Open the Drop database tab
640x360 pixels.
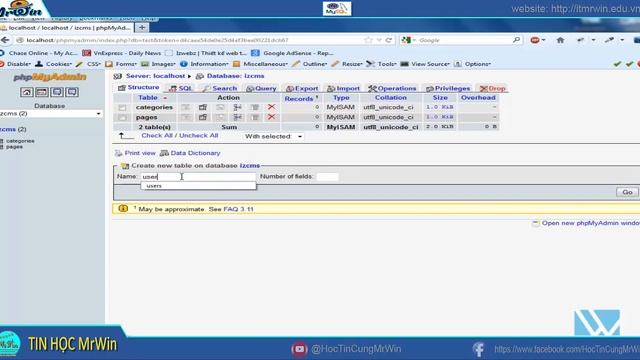click(493, 88)
